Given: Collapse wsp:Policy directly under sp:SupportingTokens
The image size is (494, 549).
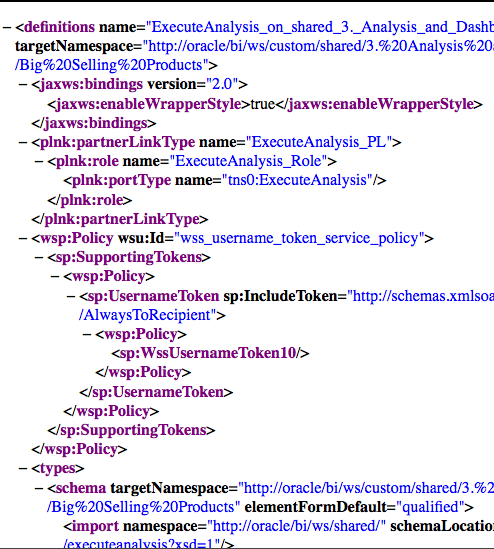Looking at the screenshot, I should (55, 277).
